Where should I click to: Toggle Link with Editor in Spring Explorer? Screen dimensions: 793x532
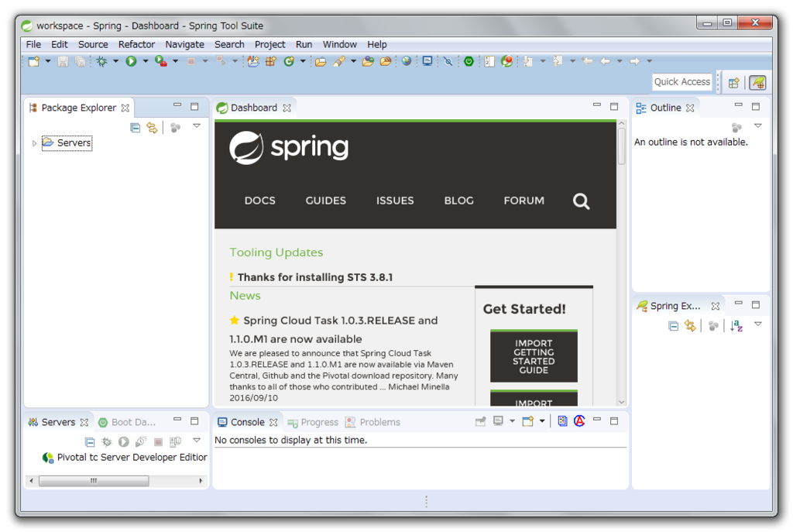click(x=690, y=326)
